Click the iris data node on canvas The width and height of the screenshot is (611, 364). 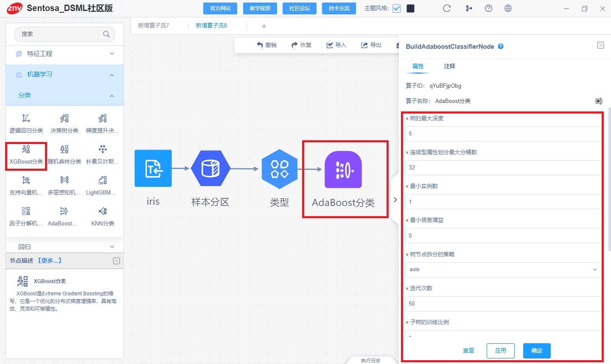point(153,168)
